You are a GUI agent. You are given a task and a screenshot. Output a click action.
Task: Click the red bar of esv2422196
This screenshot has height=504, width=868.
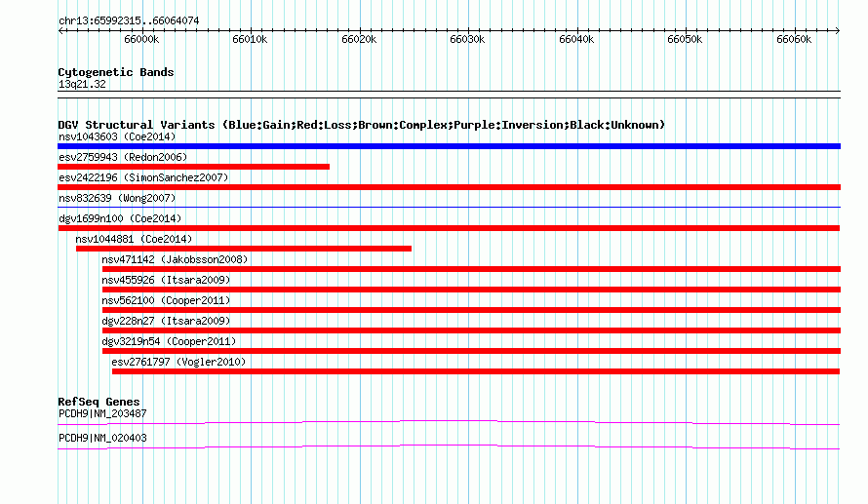[x=449, y=187]
